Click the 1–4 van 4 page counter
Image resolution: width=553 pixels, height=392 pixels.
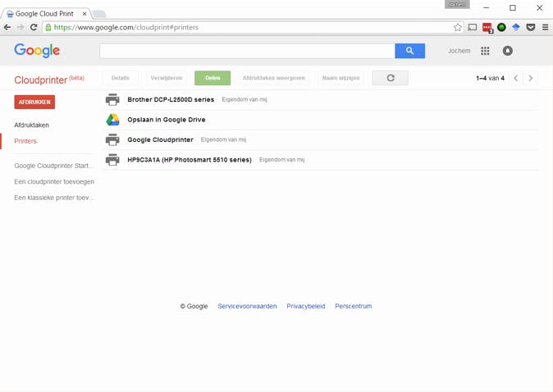point(490,78)
